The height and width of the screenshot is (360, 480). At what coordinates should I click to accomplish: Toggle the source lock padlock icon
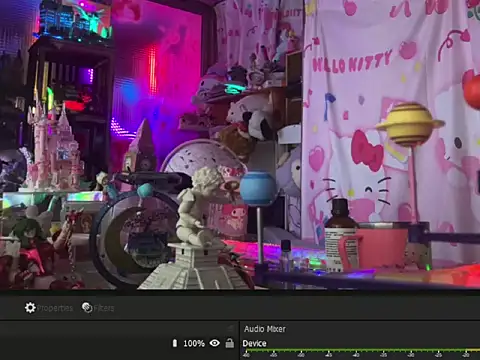pyautogui.click(x=230, y=343)
